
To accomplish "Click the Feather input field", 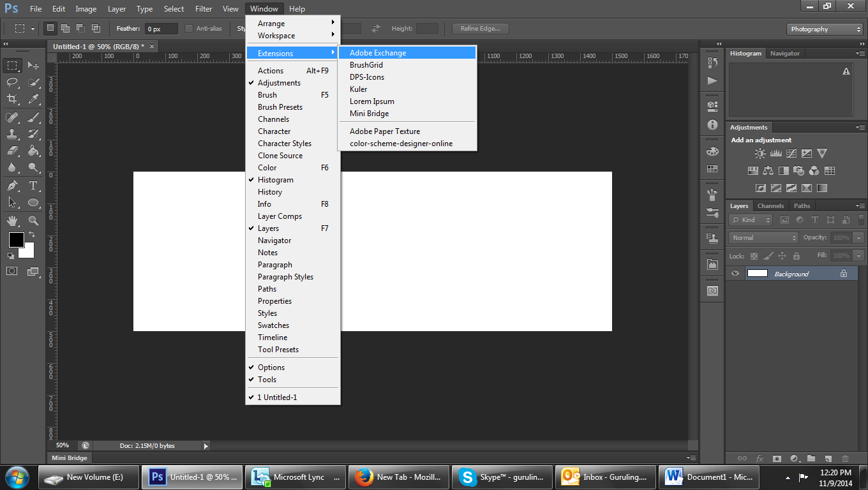I will (x=161, y=29).
